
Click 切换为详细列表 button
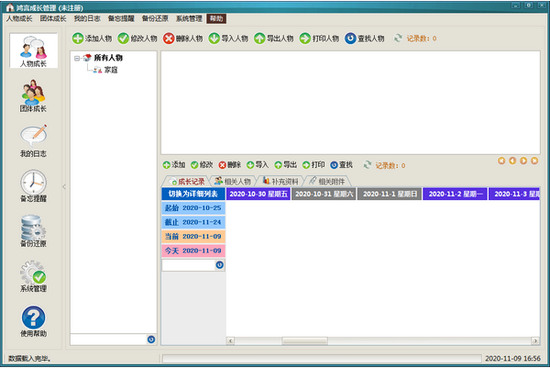tap(193, 194)
